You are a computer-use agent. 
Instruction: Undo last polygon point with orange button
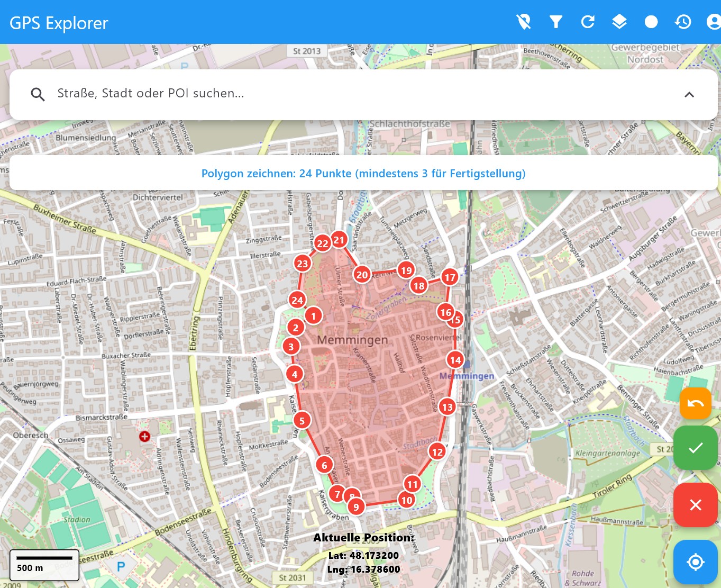tap(695, 403)
